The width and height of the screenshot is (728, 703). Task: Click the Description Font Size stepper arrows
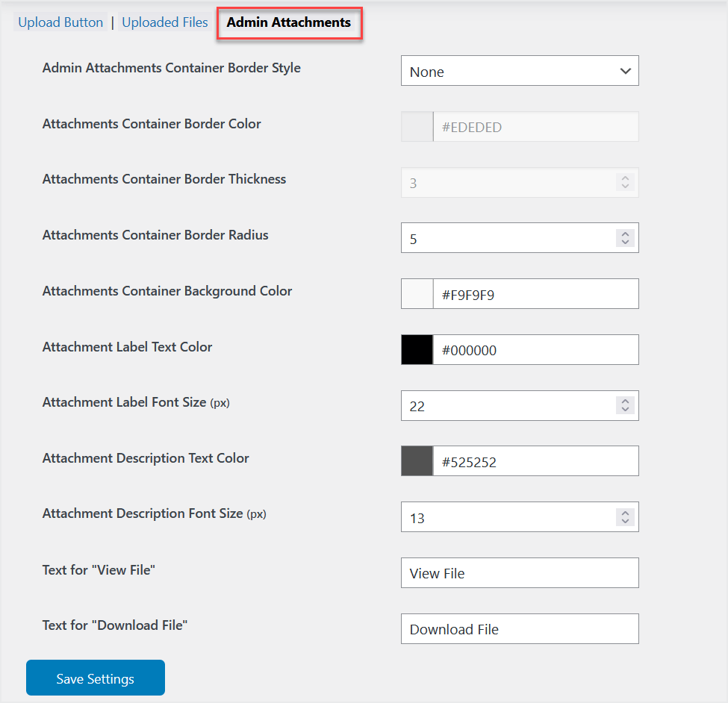click(x=626, y=517)
